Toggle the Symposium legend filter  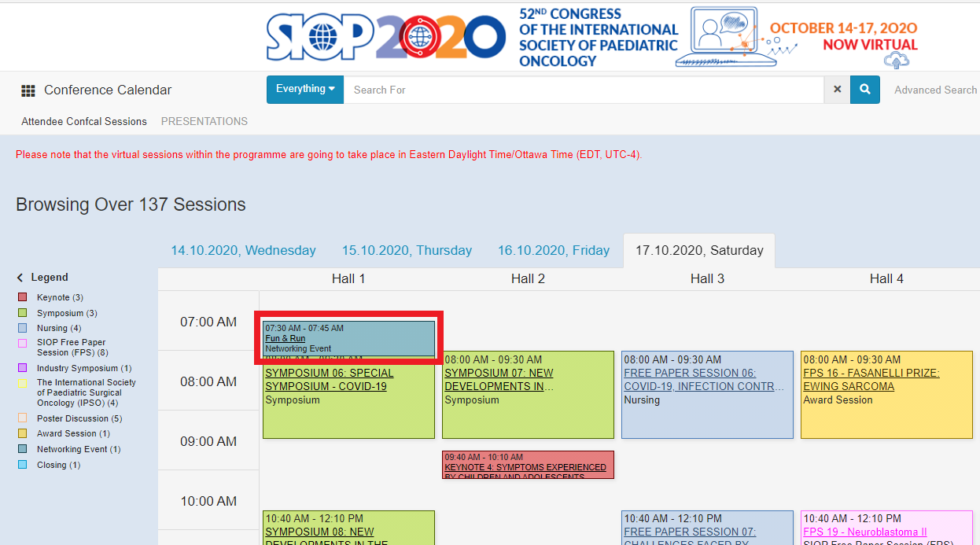coord(60,313)
